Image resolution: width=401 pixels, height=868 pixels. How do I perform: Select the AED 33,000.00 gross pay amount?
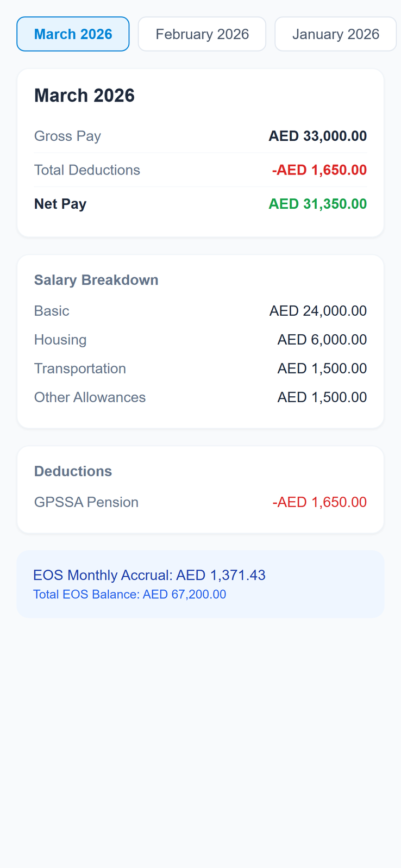317,136
